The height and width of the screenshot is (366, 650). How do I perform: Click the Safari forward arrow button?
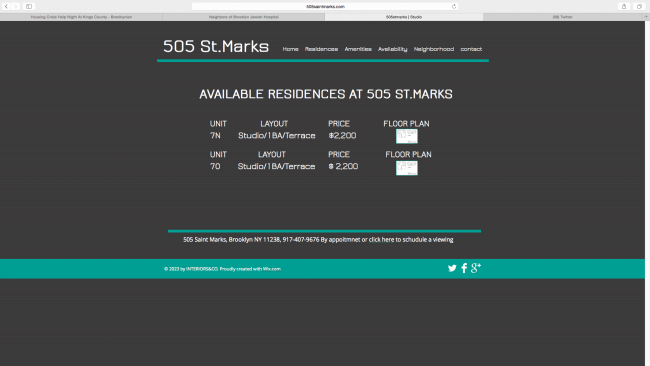tap(15, 6)
